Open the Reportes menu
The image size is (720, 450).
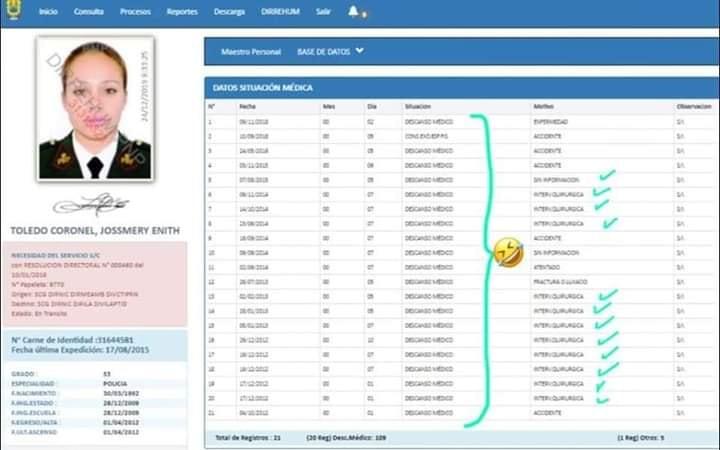[x=182, y=11]
